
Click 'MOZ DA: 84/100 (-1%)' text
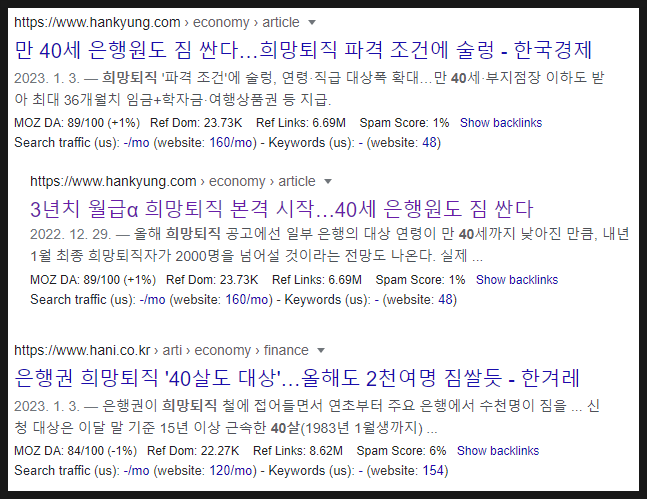pyautogui.click(x=76, y=450)
